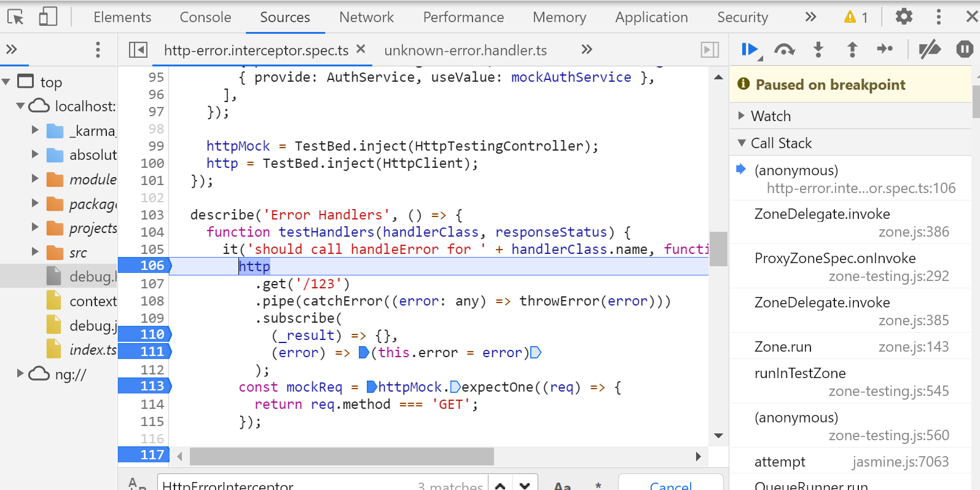Toggle pause on exceptions
Viewport: 980px width, 490px height.
click(x=965, y=49)
